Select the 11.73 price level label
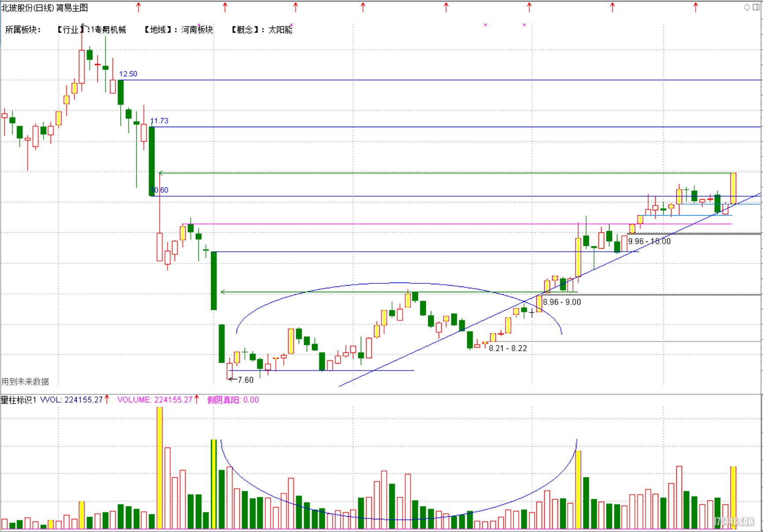 point(159,121)
